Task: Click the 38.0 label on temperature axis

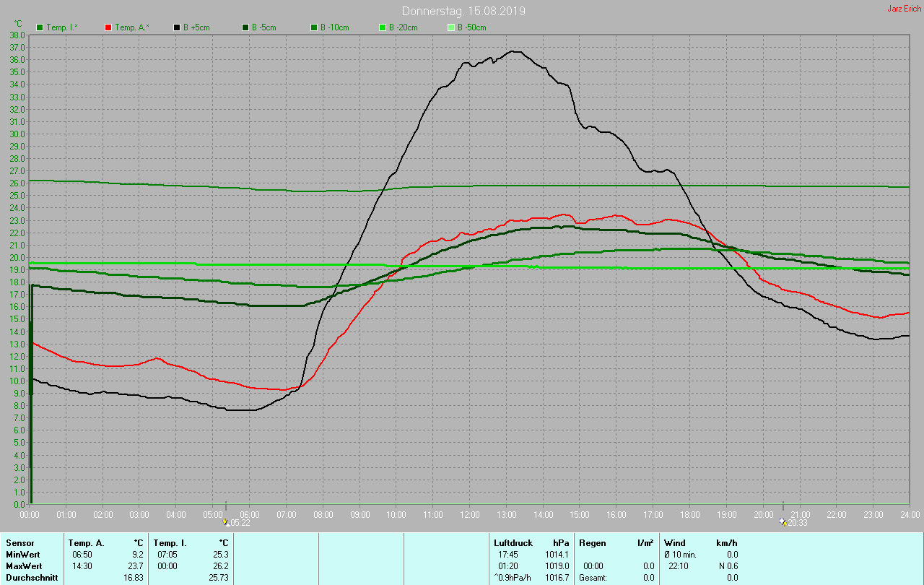Action: [18, 35]
